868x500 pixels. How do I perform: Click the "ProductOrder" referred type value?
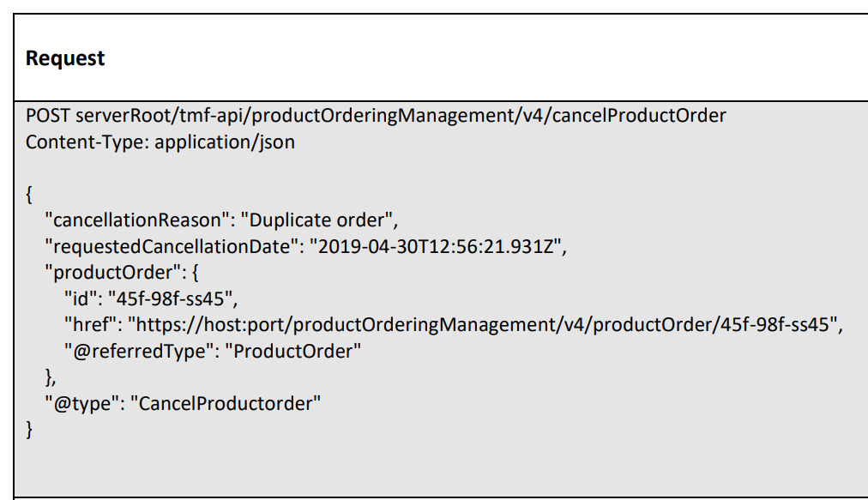click(x=292, y=351)
